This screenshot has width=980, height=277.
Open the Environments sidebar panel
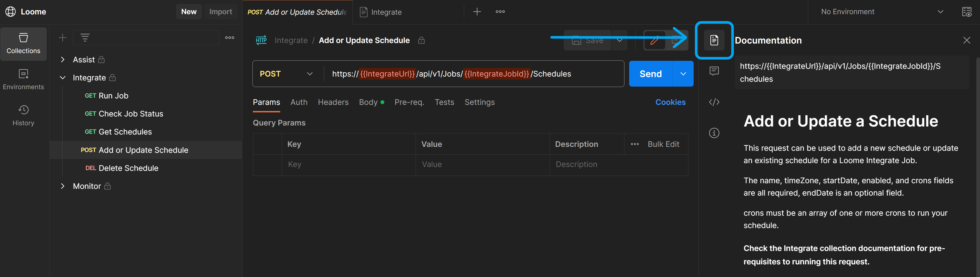(x=23, y=80)
